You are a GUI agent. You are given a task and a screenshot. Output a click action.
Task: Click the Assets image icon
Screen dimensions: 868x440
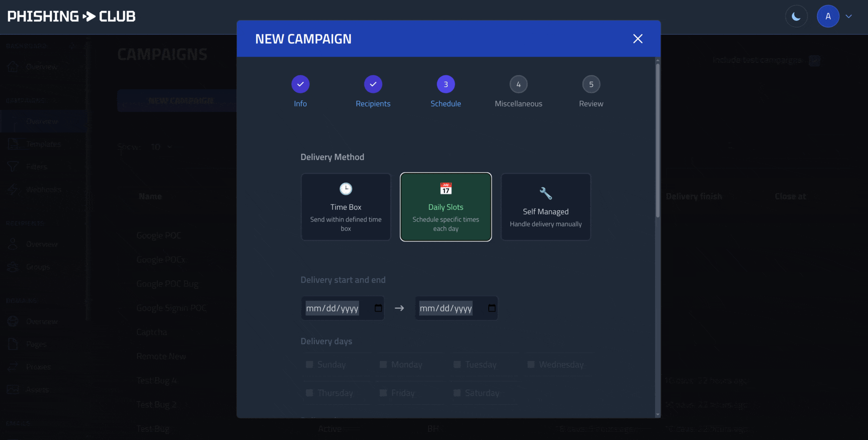[13, 389]
